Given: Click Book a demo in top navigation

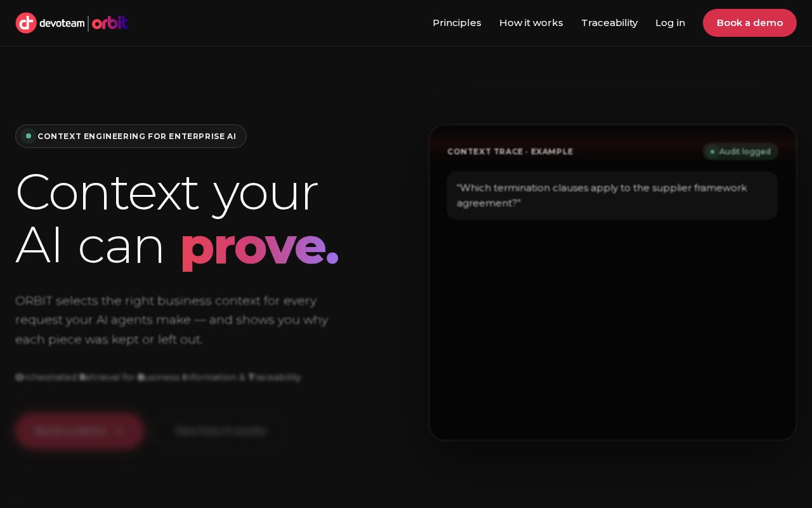Looking at the screenshot, I should coord(750,23).
